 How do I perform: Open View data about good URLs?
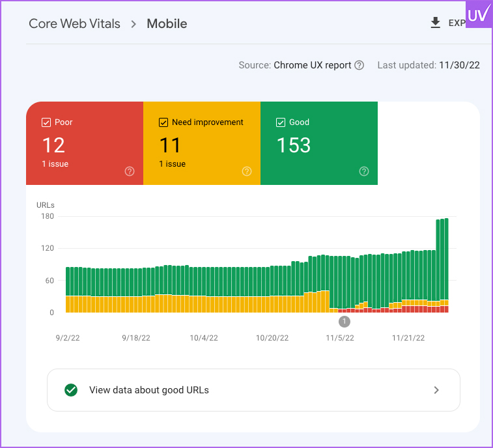tap(149, 390)
